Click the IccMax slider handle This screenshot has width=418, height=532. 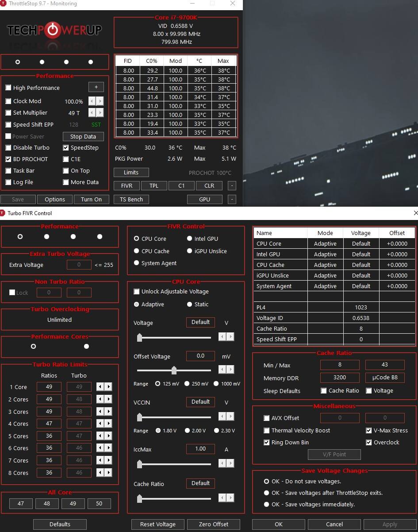[x=140, y=464]
